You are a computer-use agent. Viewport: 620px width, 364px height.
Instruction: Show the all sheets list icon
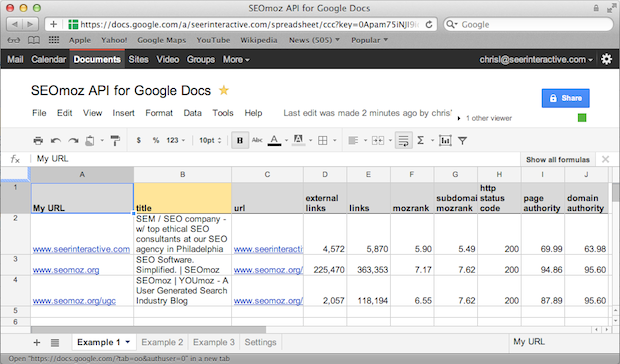click(55, 343)
